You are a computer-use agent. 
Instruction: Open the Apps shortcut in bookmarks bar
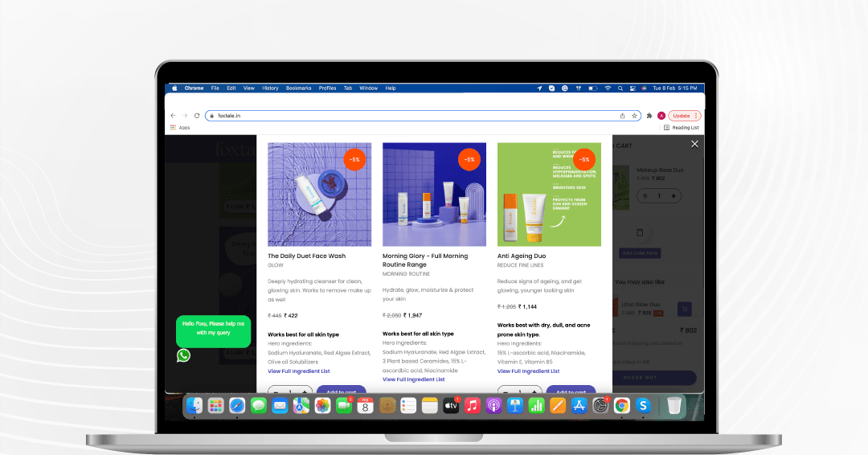181,127
